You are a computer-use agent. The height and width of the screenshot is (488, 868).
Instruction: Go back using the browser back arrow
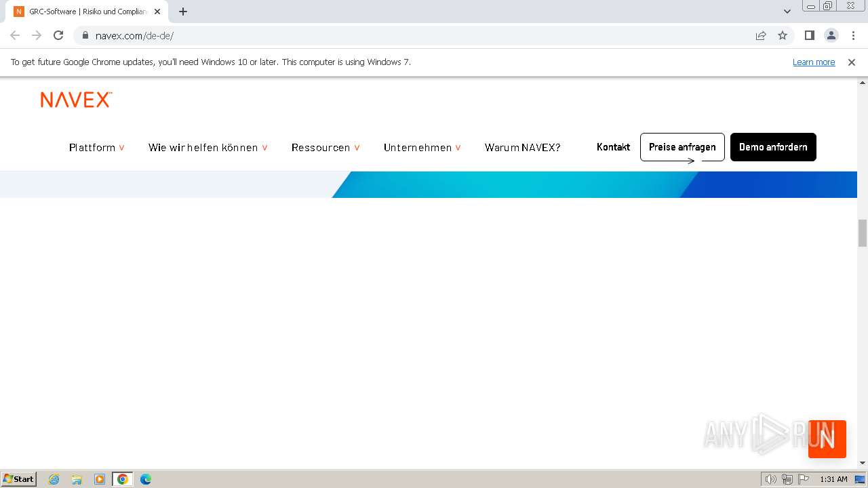click(15, 35)
